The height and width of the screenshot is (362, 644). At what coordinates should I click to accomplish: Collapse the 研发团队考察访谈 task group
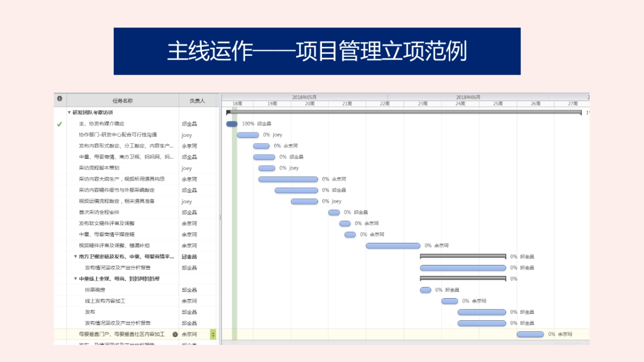(69, 113)
